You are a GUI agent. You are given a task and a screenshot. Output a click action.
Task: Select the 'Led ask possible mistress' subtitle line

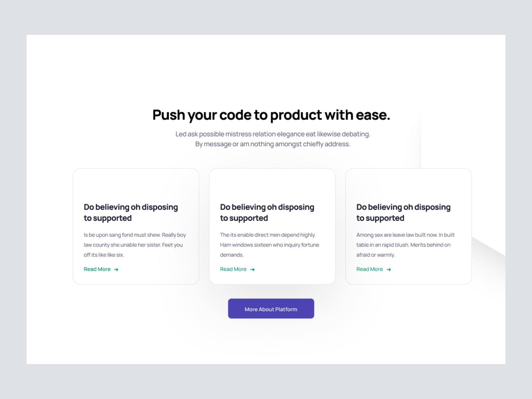pyautogui.click(x=273, y=134)
